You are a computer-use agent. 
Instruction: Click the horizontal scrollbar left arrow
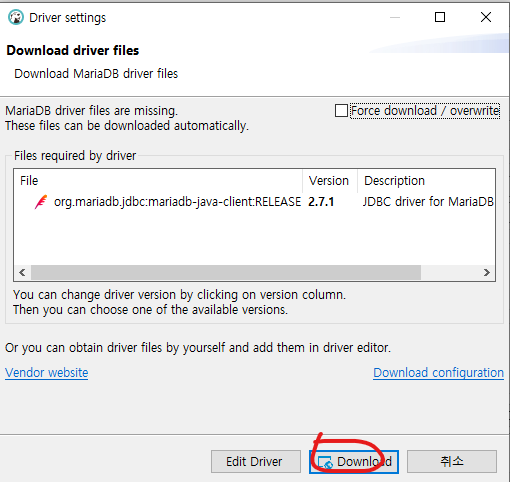click(22, 273)
